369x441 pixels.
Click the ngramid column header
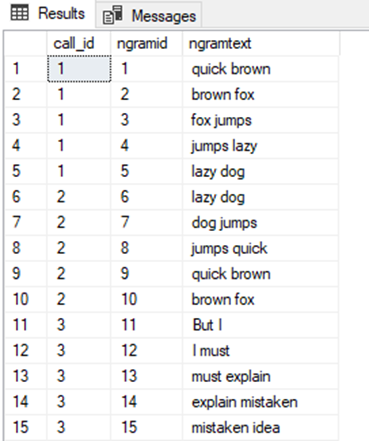(146, 43)
